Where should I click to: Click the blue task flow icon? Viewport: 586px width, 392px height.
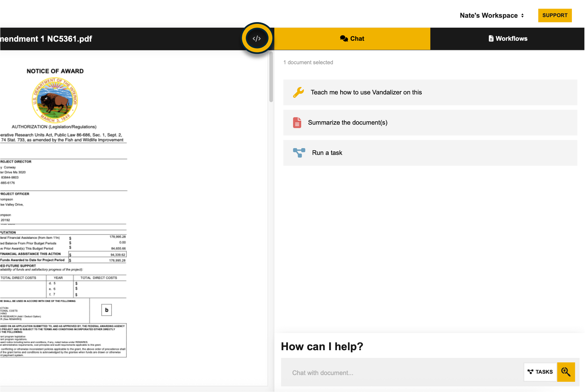(x=299, y=153)
